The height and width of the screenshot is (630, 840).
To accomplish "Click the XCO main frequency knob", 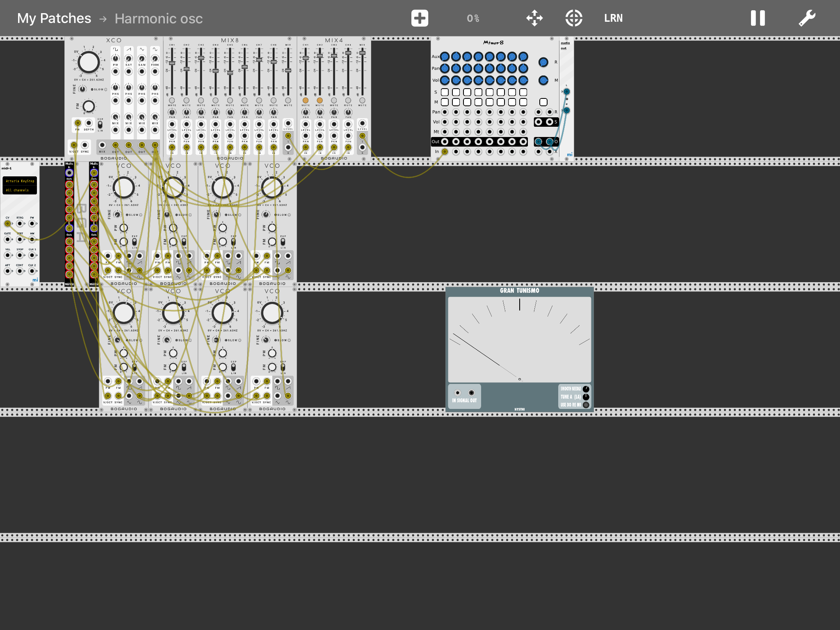I will tap(89, 62).
